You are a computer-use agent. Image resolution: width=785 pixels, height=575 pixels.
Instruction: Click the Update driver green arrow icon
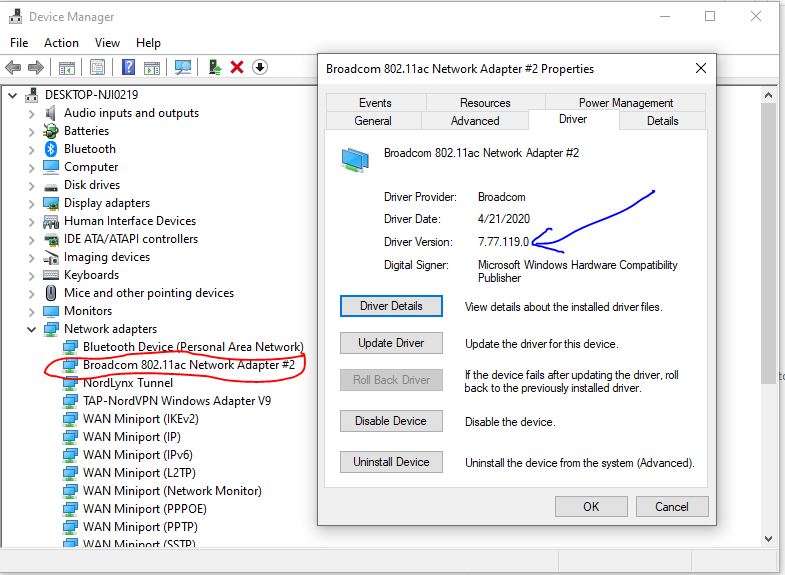(x=215, y=67)
